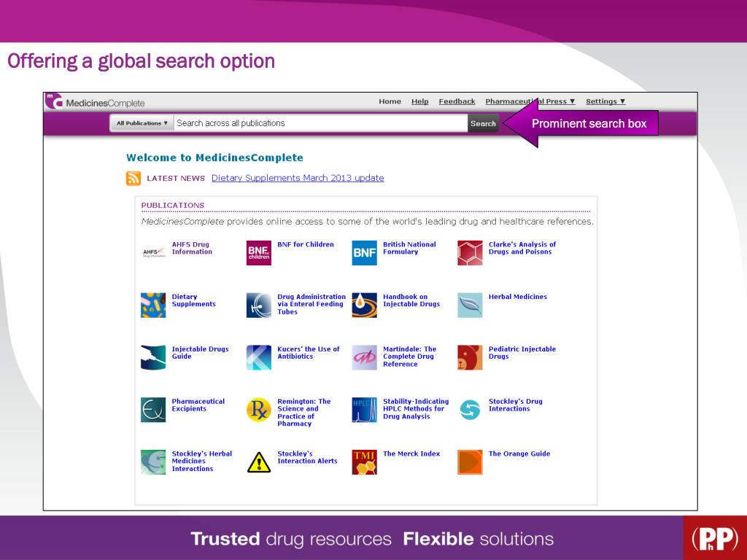The height and width of the screenshot is (560, 747).
Task: Open Handbook on Injectable Drugs icon
Action: (365, 305)
